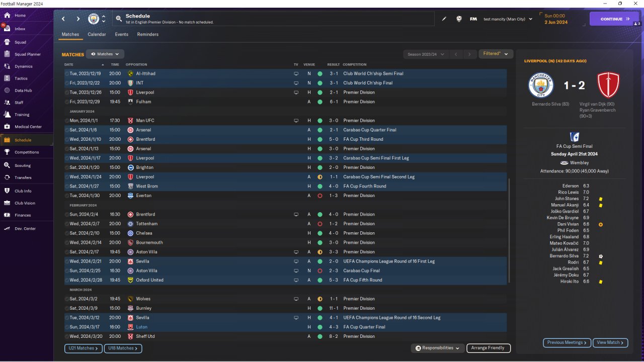Click the match list vertical scrollbar
The height and width of the screenshot is (362, 644).
509,230
